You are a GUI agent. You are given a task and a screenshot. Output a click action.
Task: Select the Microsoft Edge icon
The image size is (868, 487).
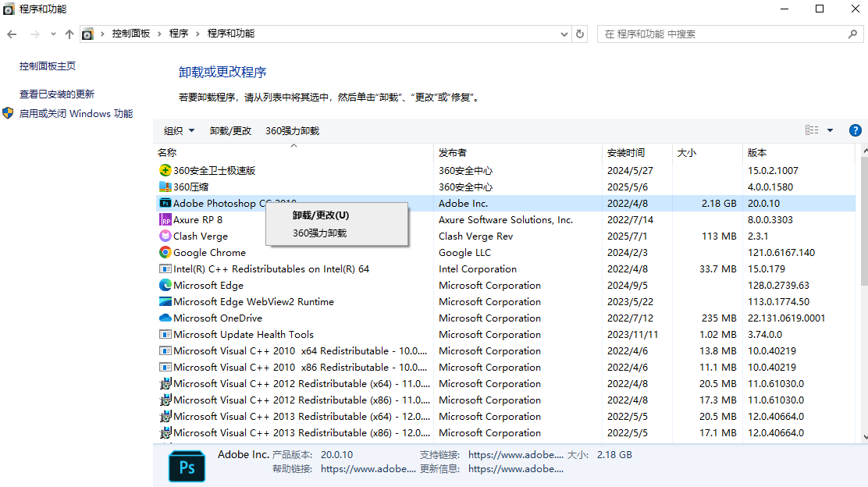point(165,285)
